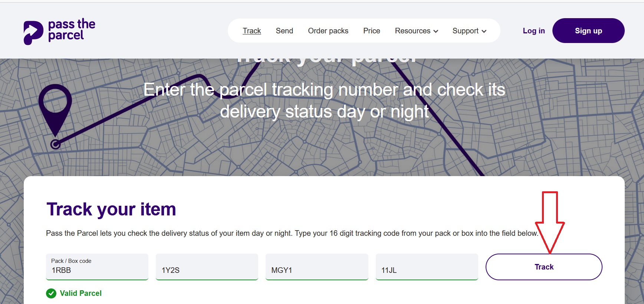
Task: Open the Resources menu
Action: [x=416, y=31]
